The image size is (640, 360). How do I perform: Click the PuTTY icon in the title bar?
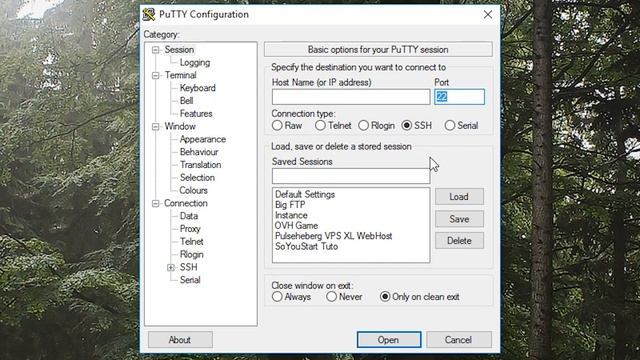click(149, 14)
